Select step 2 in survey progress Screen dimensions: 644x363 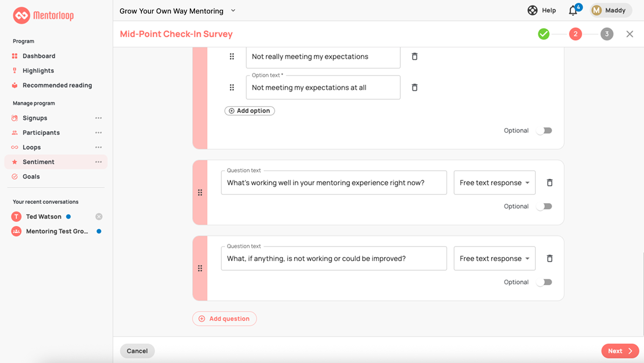tap(575, 34)
